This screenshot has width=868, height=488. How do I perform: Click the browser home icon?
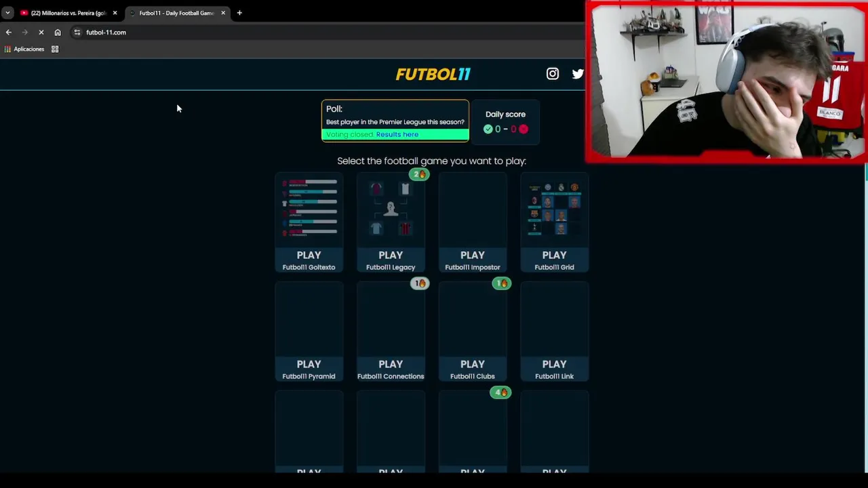(58, 32)
